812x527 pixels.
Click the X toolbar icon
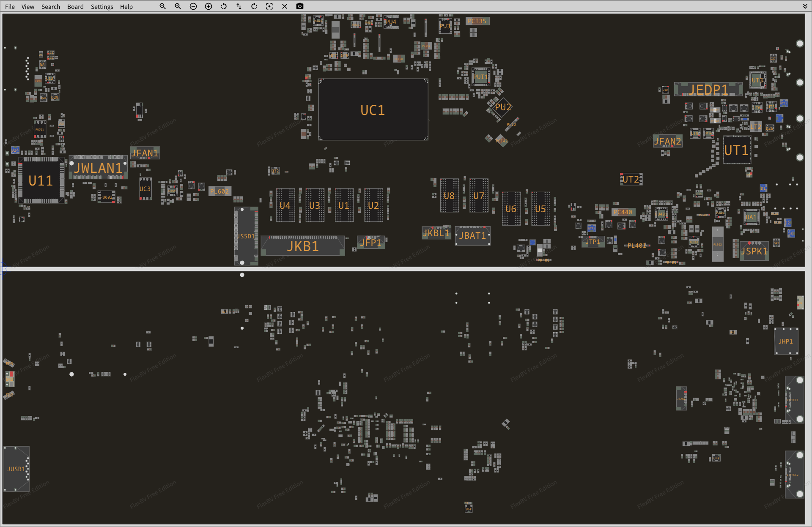tap(285, 6)
